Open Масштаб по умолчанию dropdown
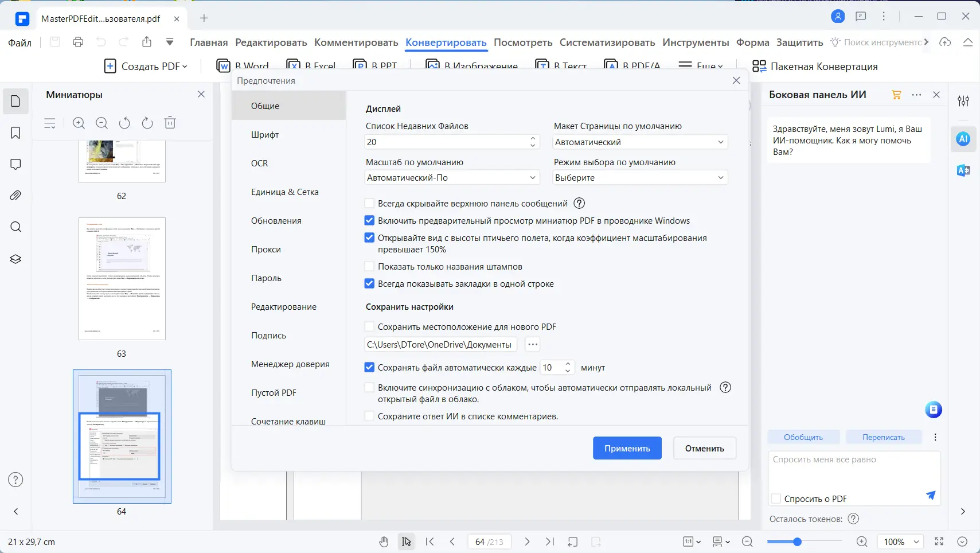Viewport: 980px width, 553px height. coord(452,177)
